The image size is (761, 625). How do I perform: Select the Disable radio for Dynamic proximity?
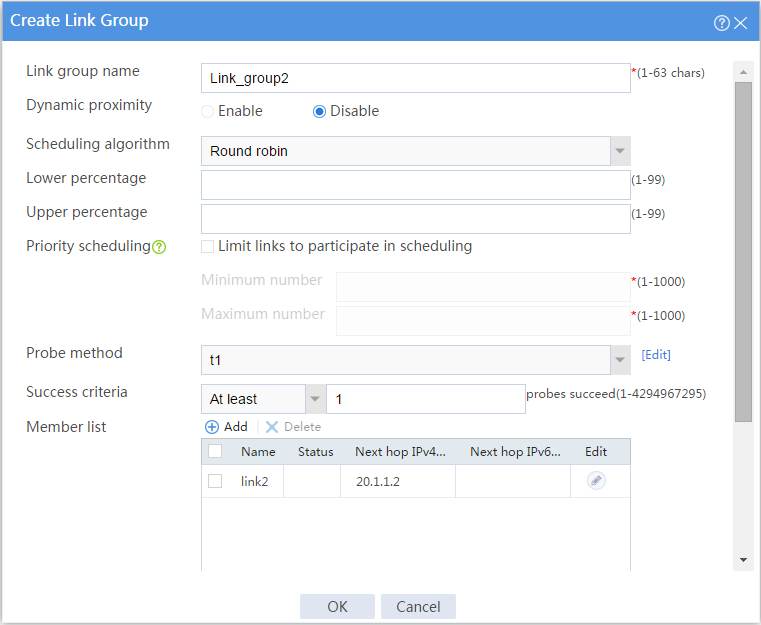pyautogui.click(x=319, y=112)
